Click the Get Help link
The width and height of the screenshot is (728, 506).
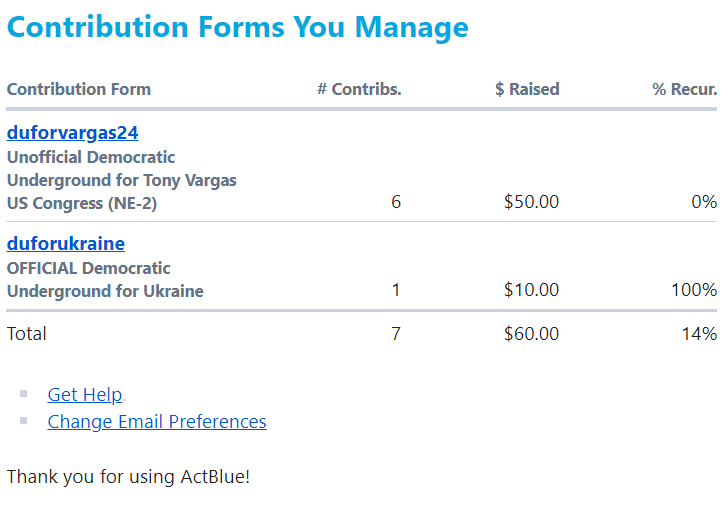point(85,394)
